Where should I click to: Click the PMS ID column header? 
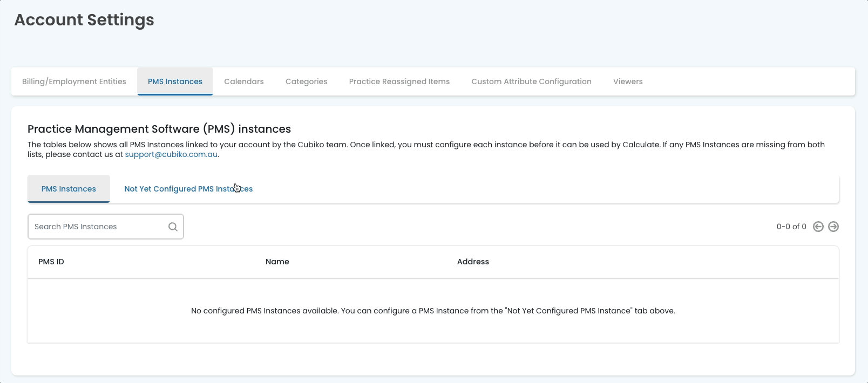click(51, 262)
